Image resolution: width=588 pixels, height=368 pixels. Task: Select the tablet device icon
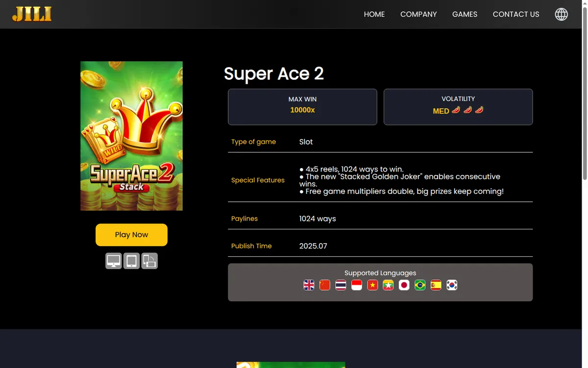pos(131,261)
